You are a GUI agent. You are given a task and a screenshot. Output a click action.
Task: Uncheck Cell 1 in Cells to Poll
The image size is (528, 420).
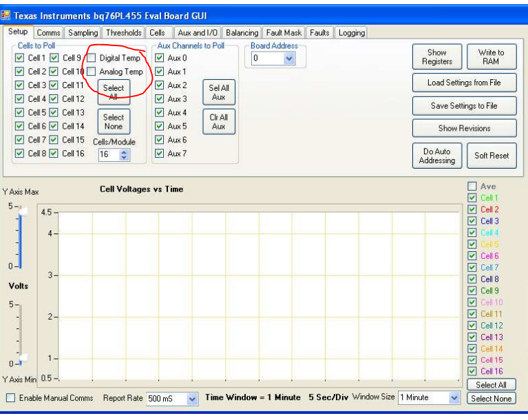click(19, 58)
